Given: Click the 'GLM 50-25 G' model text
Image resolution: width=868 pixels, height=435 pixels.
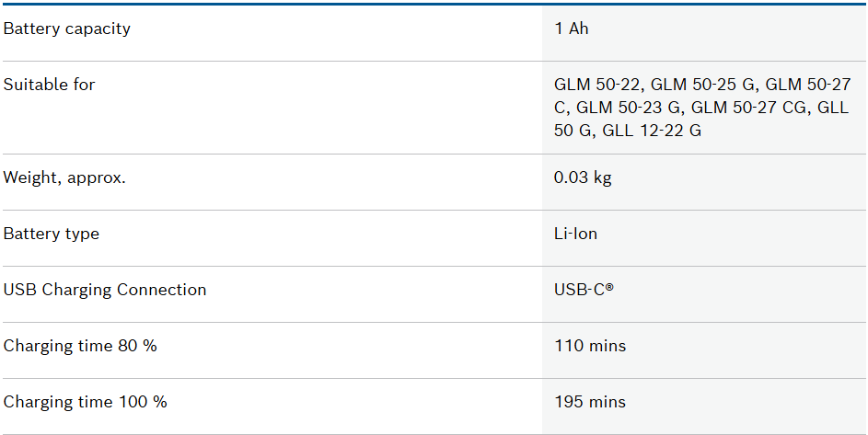Looking at the screenshot, I should (703, 85).
